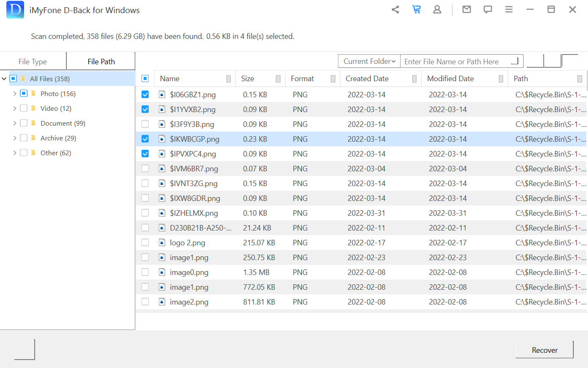The image size is (588, 368).
Task: Select the Archive (29) tree item
Action: [58, 138]
